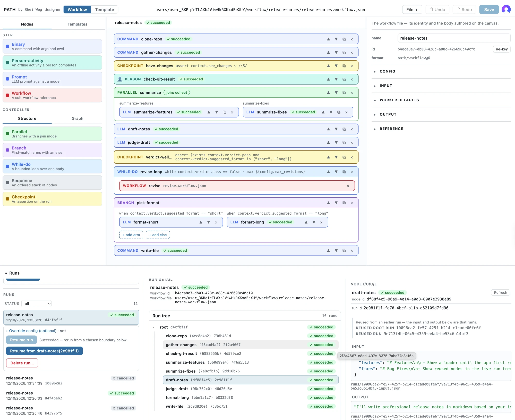Move format-long node down

[x=314, y=222]
